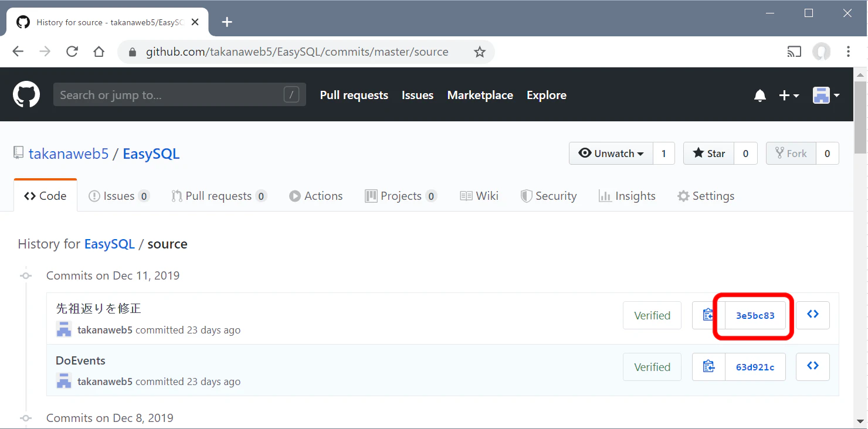Copy full SHA for commit 3e5bc83
Image resolution: width=868 pixels, height=429 pixels.
[708, 315]
